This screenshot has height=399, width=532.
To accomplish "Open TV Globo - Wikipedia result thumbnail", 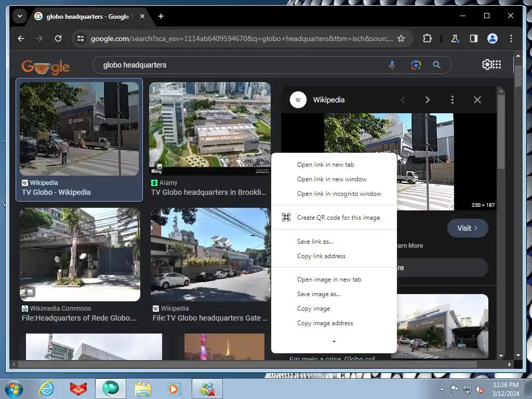I will [x=79, y=129].
